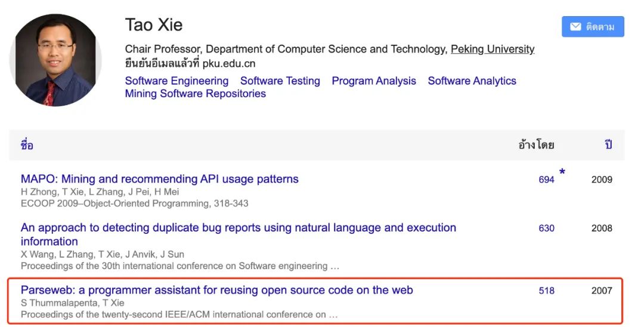Open the MAPO API usage patterns paper
This screenshot has width=644, height=327.
160,179
